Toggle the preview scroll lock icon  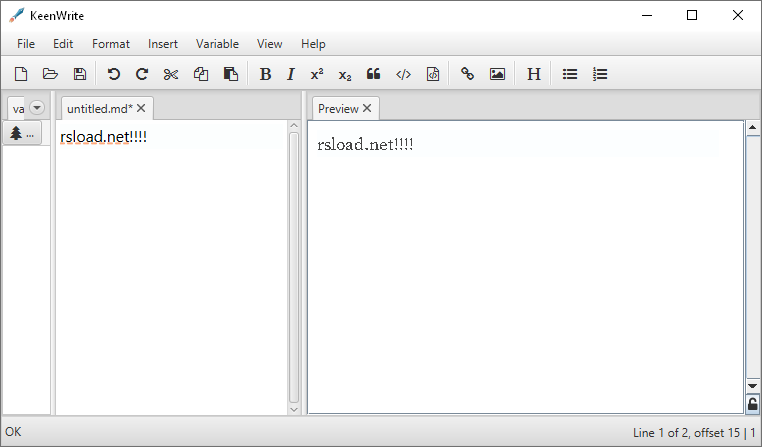click(x=752, y=404)
